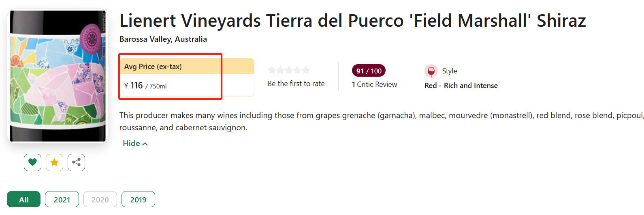Click the Barossa Valley, Australia region

click(x=163, y=39)
